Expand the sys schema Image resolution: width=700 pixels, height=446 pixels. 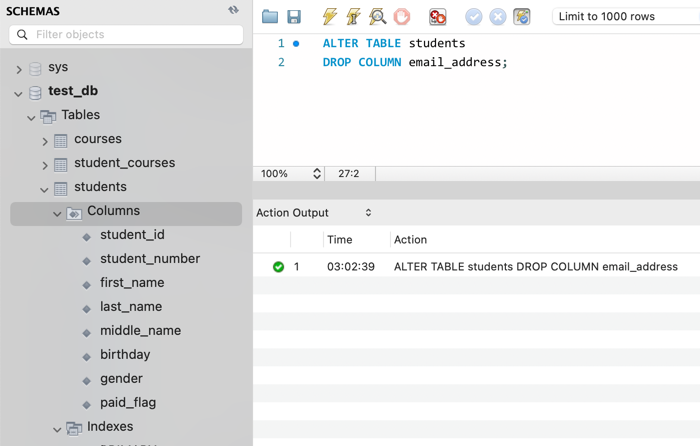coord(19,69)
